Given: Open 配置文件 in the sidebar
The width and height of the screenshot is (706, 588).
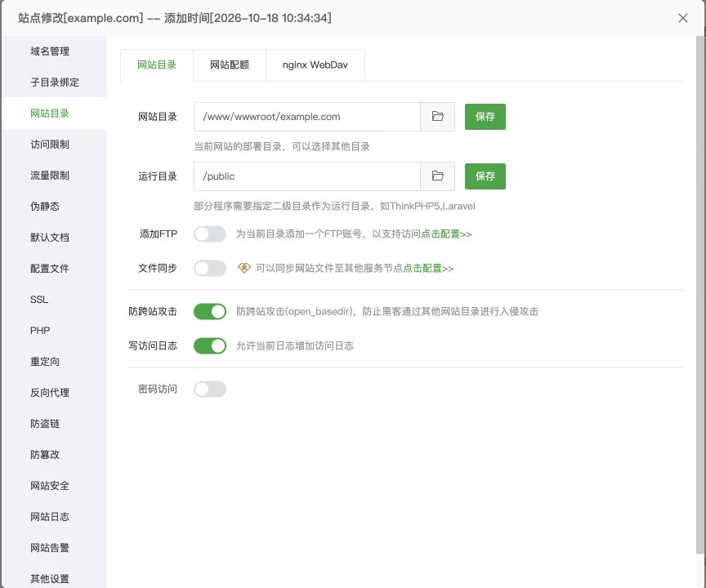Looking at the screenshot, I should point(54,268).
